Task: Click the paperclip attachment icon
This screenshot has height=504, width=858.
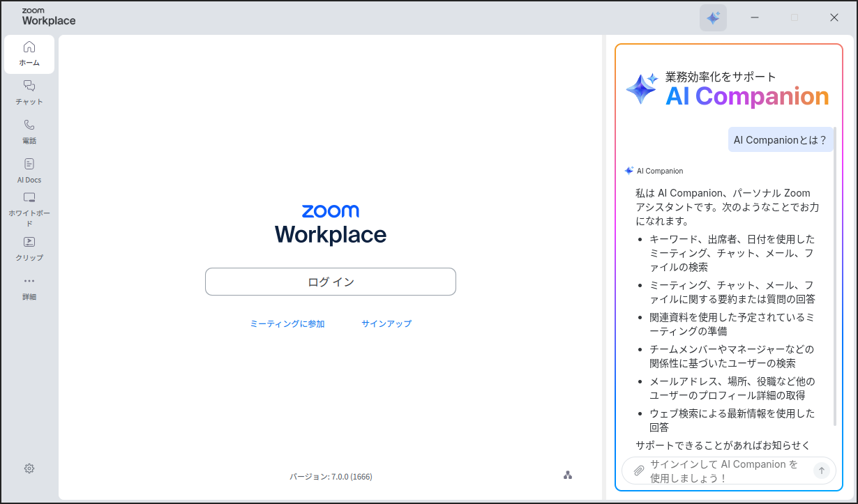Action: click(x=638, y=471)
